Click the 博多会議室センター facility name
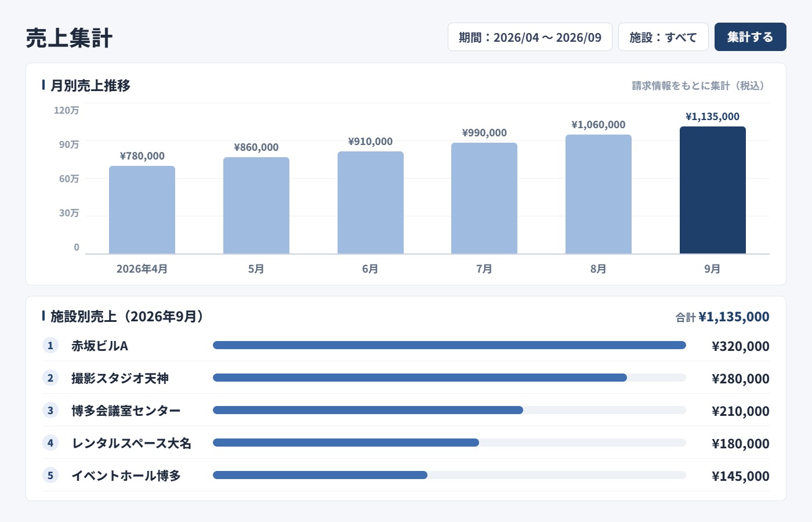Screen dimensions: 812x522 126,411
